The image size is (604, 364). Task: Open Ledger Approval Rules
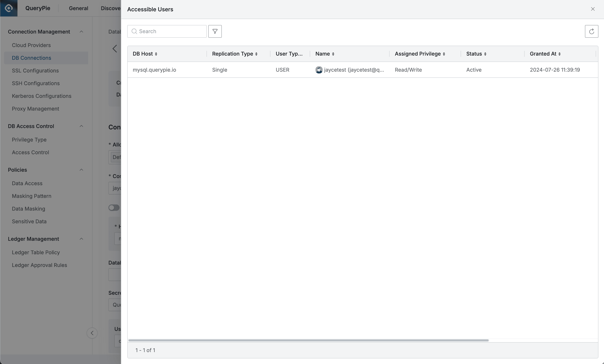tap(40, 265)
